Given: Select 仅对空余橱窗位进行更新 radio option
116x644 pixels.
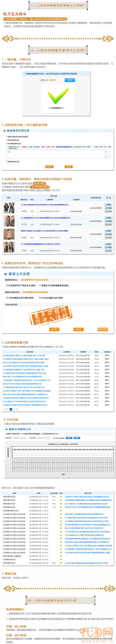Looking at the screenshot, I should pos(39,298).
